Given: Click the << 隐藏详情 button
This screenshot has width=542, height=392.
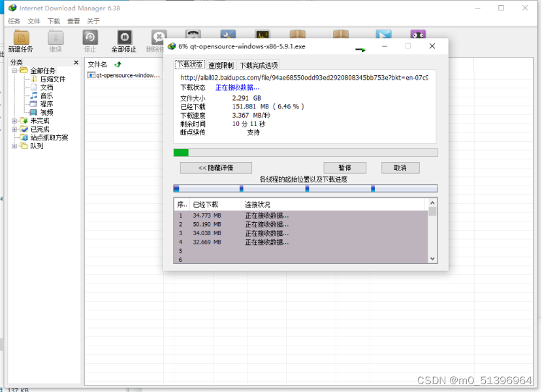Looking at the screenshot, I should coord(216,168).
